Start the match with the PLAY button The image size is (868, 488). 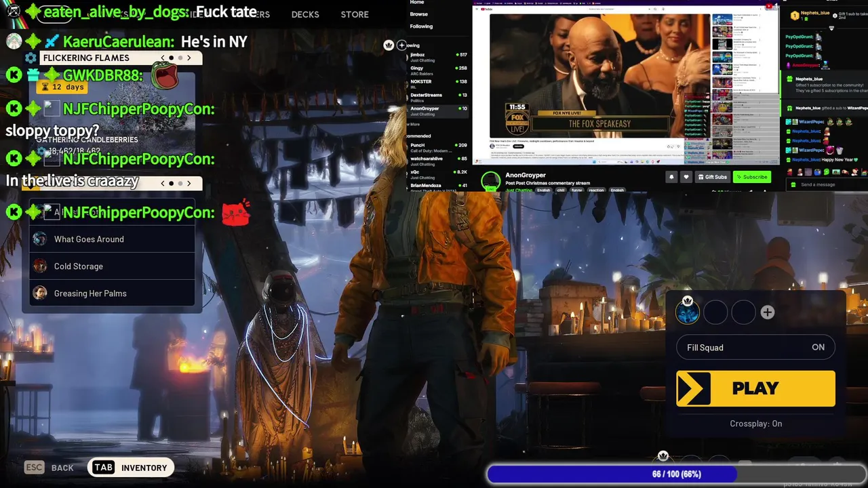point(755,388)
